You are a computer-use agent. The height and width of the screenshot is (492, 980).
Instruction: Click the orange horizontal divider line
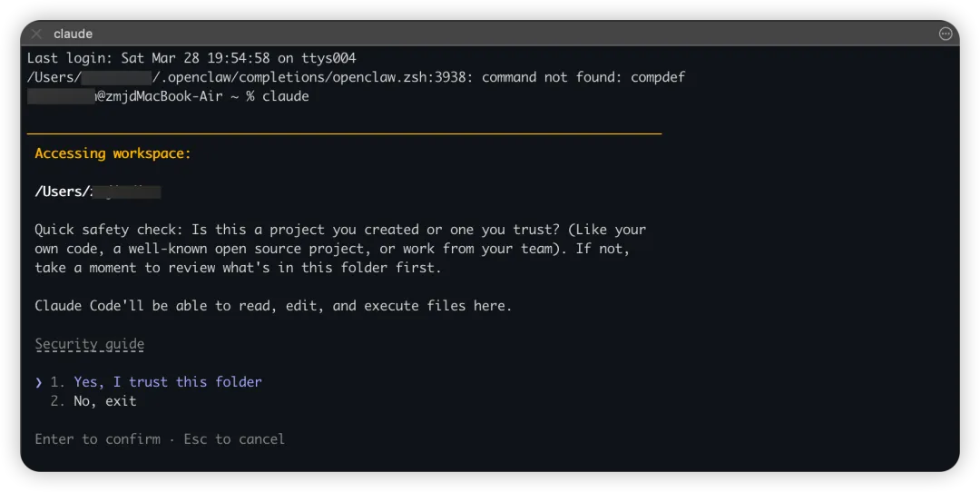345,134
